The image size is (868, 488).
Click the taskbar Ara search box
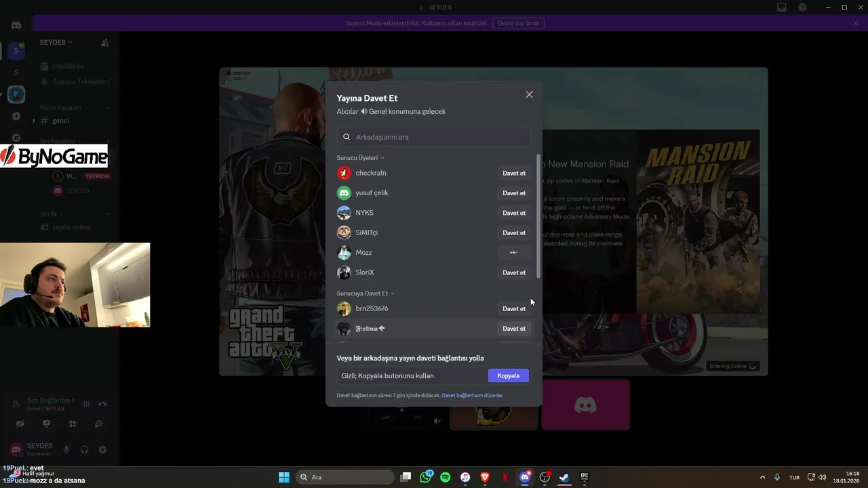click(345, 477)
